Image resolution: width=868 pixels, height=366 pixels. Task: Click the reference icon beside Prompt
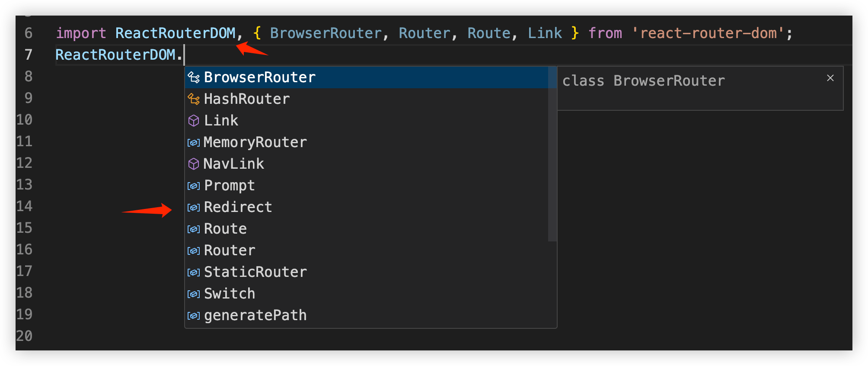click(x=193, y=185)
